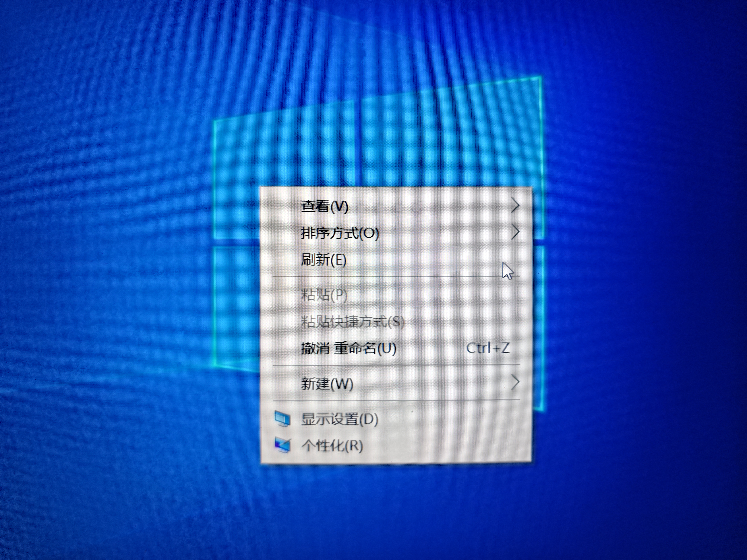
Task: Expand the arrow next to 查看(V)
Action: 515,205
